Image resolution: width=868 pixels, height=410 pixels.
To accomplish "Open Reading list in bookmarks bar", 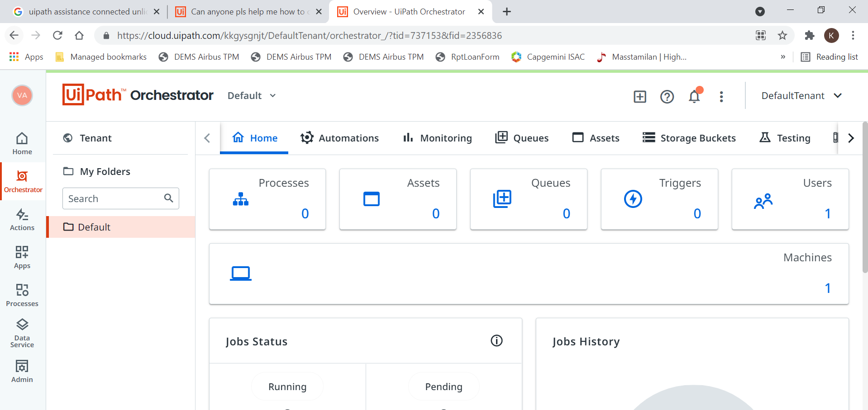I will (830, 57).
